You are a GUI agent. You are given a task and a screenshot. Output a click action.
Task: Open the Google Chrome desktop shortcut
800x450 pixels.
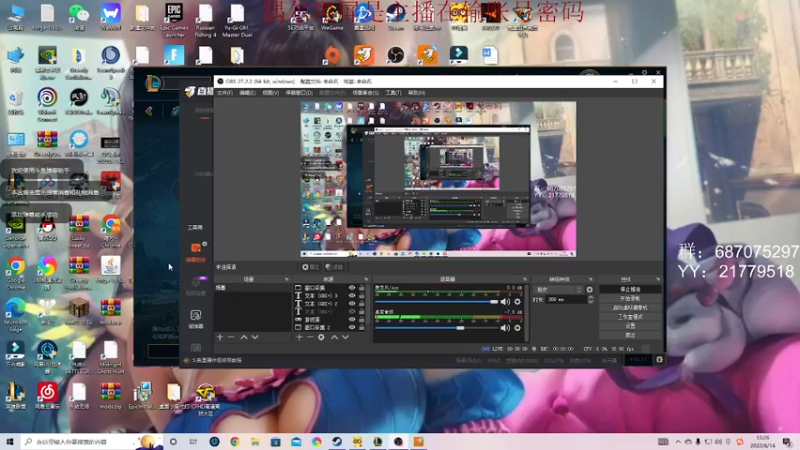16,271
